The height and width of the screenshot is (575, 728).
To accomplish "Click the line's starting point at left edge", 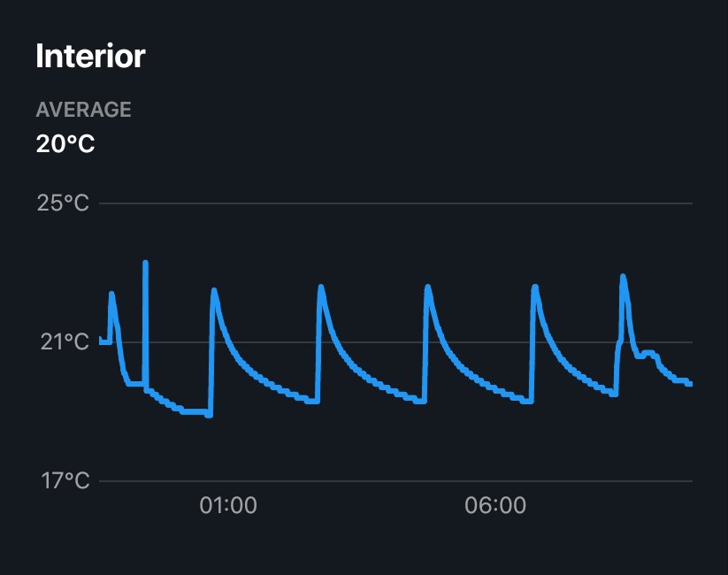I will click(101, 340).
